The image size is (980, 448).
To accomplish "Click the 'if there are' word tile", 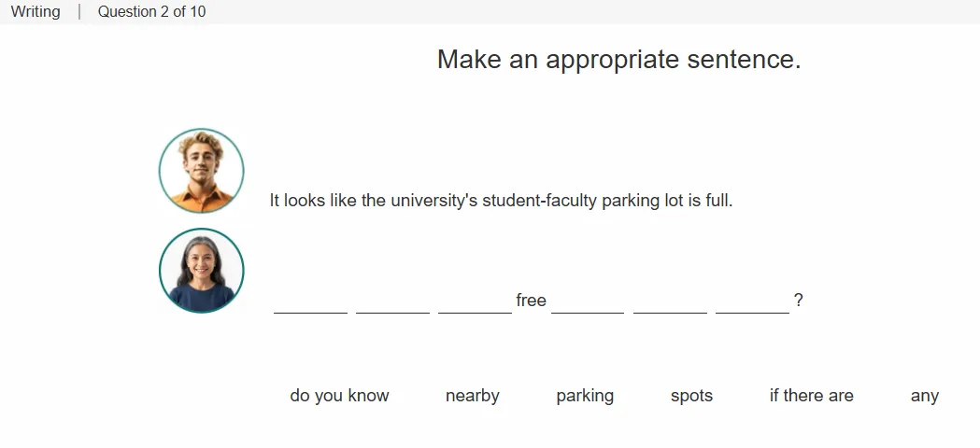I will (811, 396).
